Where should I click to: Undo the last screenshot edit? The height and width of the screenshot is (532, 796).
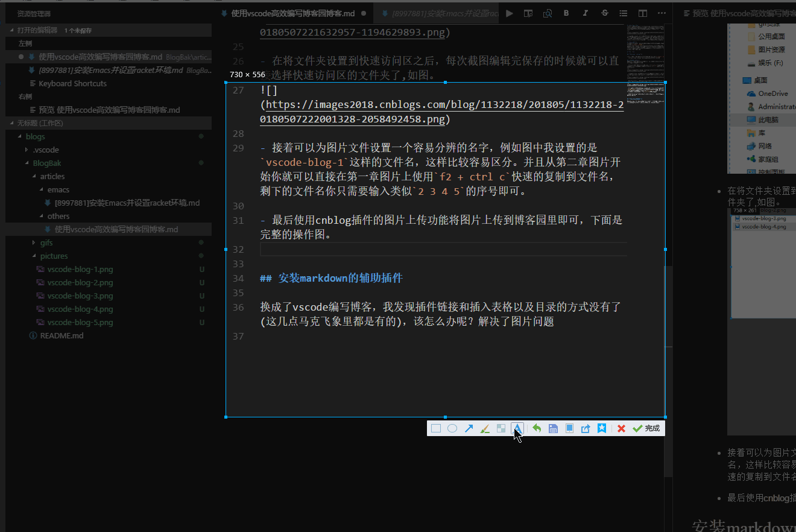(537, 428)
